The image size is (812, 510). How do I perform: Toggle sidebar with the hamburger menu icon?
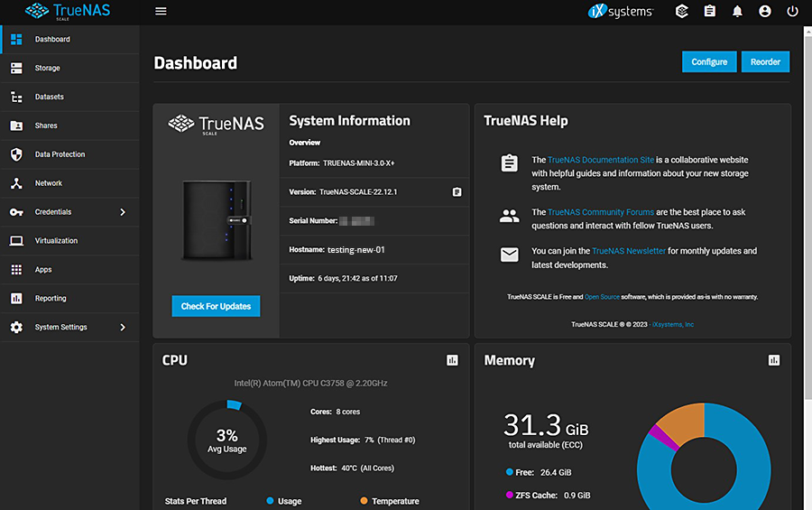tap(161, 12)
